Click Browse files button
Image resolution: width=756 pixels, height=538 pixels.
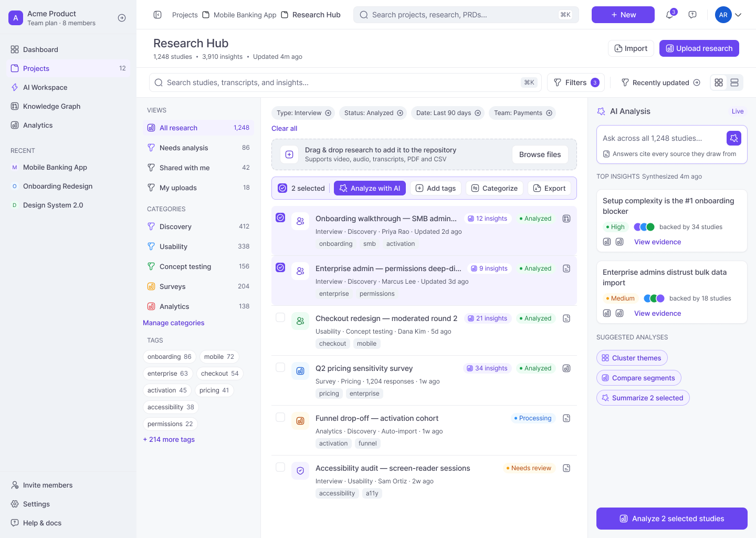pyautogui.click(x=540, y=154)
